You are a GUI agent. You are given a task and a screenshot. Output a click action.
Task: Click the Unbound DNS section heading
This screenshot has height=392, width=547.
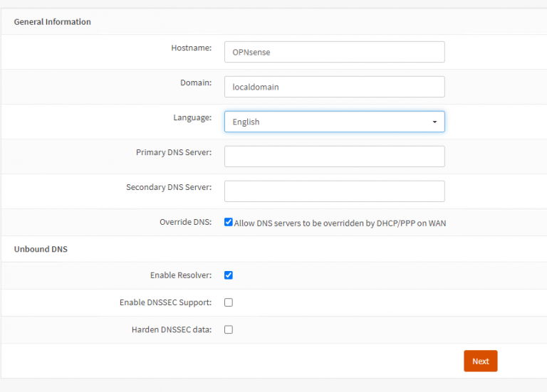(x=41, y=250)
